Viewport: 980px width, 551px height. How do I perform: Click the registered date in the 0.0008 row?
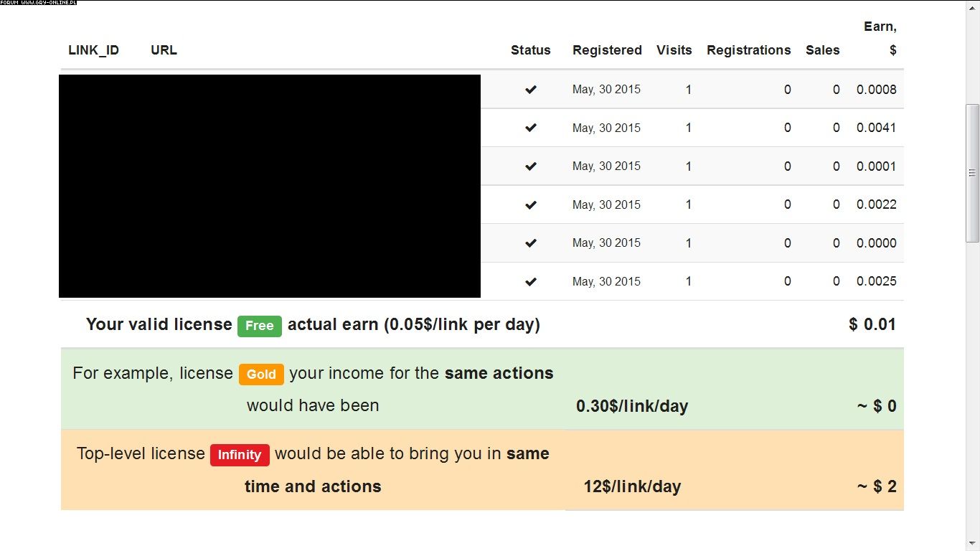pos(606,90)
